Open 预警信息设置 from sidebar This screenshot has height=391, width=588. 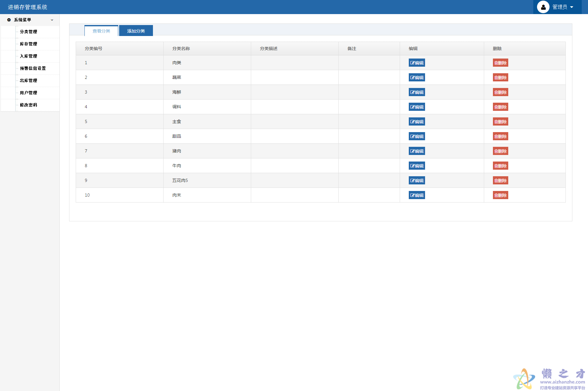coord(33,68)
